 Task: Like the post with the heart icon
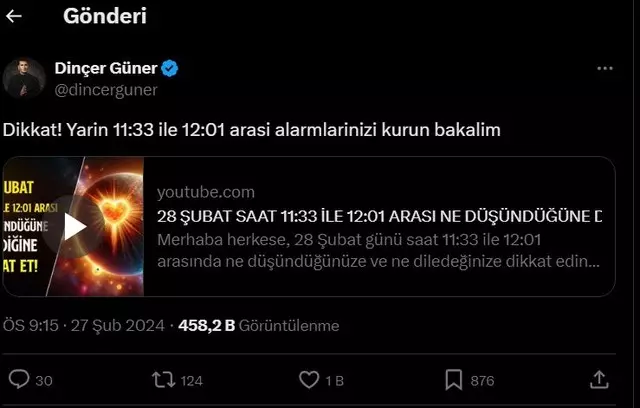coord(309,379)
